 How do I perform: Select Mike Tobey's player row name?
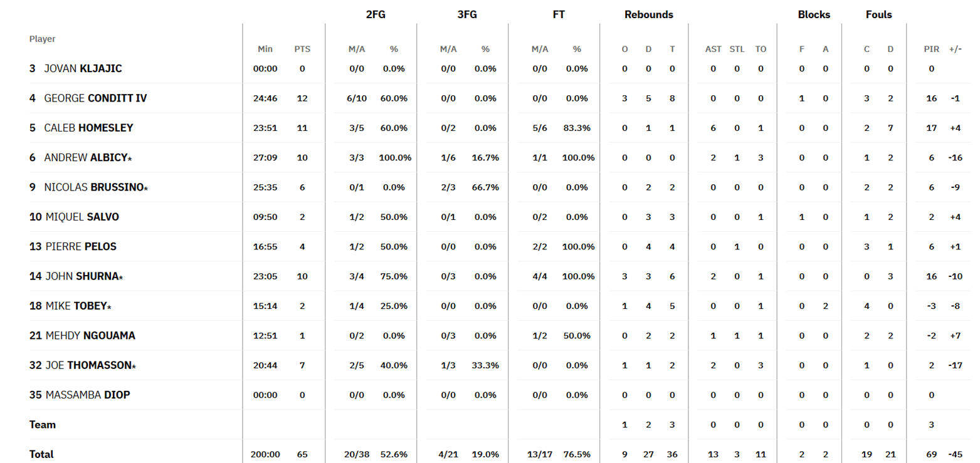(x=76, y=306)
